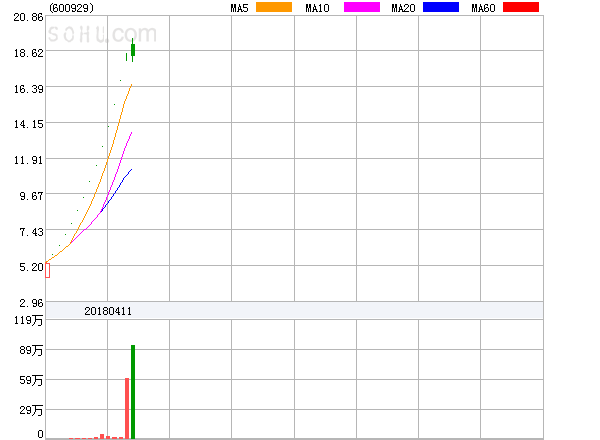Click the green candlestick at chart top
Viewport: 600px width, 440px height.
[133, 50]
